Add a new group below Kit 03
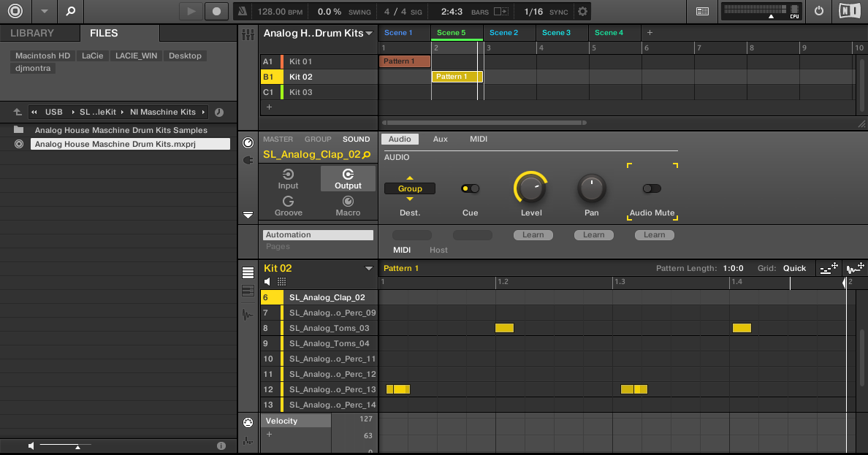The height and width of the screenshot is (455, 868). coord(269,107)
